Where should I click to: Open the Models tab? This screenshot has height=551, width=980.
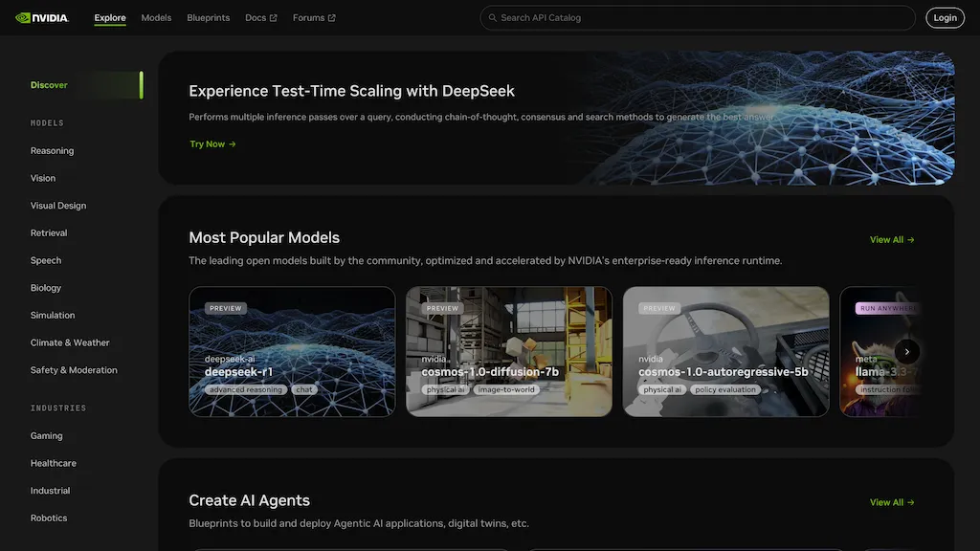(x=156, y=17)
